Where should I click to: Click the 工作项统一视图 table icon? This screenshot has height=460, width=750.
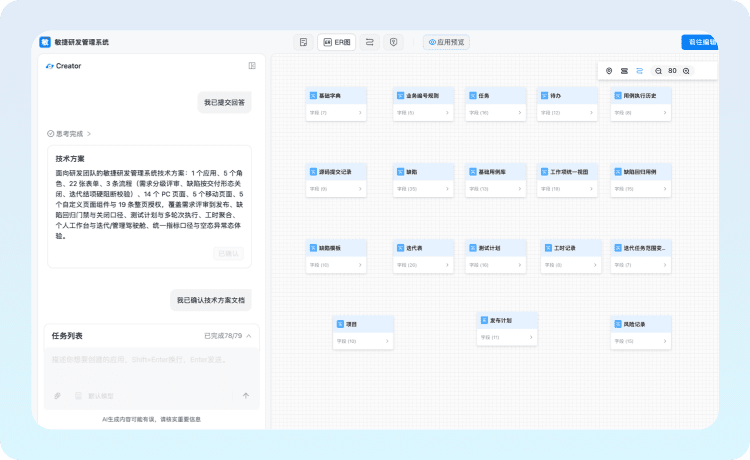click(544, 172)
